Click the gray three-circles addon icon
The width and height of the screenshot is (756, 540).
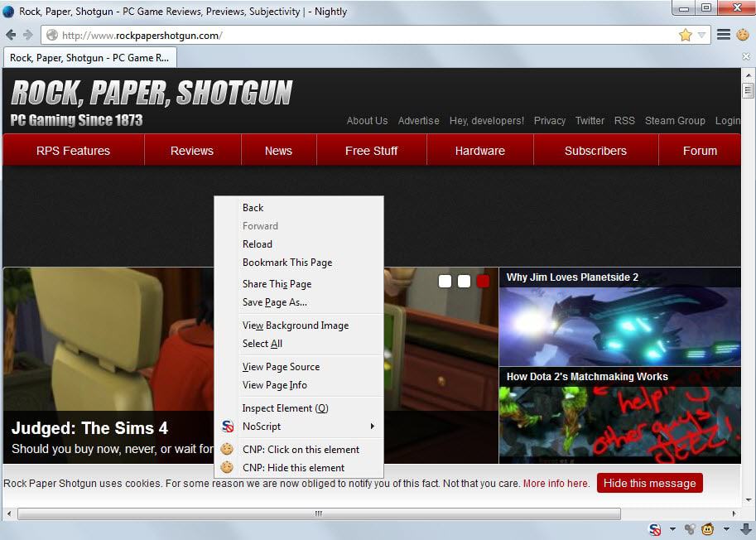pos(690,529)
